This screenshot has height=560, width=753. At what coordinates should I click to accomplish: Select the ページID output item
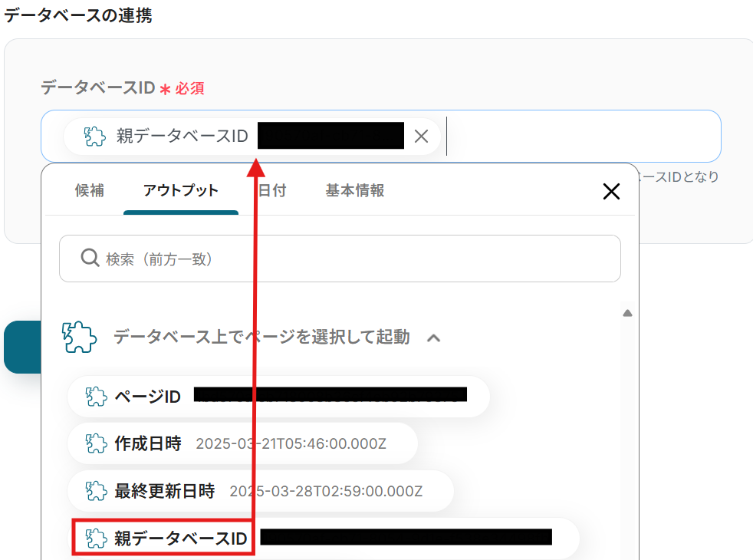(x=278, y=397)
